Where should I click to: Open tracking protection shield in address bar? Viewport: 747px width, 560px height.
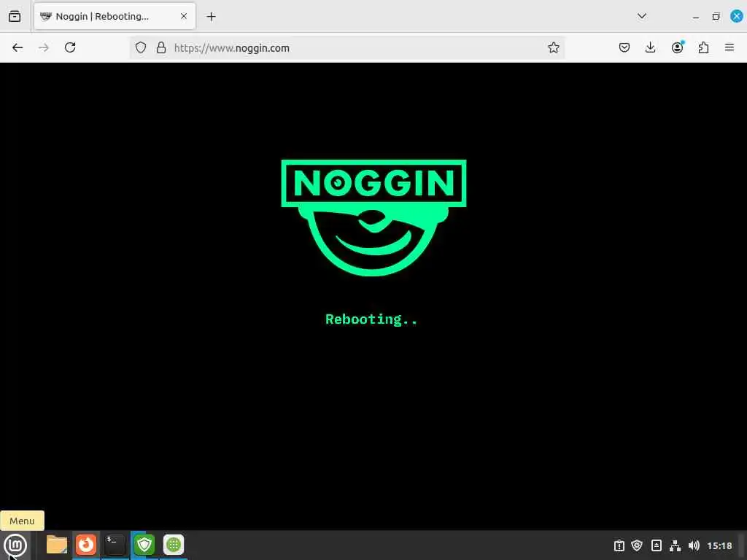tap(141, 47)
